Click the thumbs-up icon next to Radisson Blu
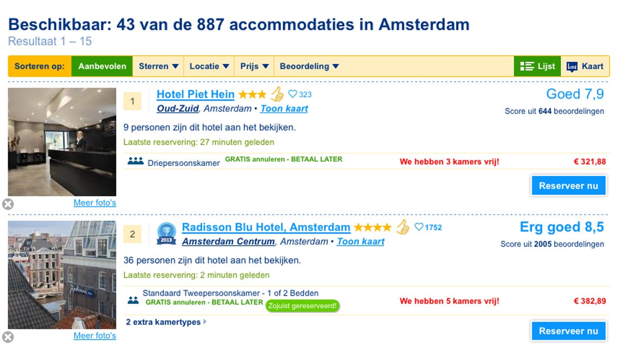This screenshot has height=364, width=641. 402,227
